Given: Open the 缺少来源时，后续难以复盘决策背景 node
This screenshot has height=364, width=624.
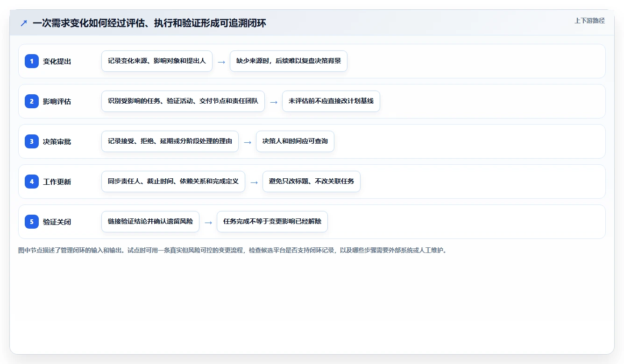Looking at the screenshot, I should pyautogui.click(x=289, y=61).
